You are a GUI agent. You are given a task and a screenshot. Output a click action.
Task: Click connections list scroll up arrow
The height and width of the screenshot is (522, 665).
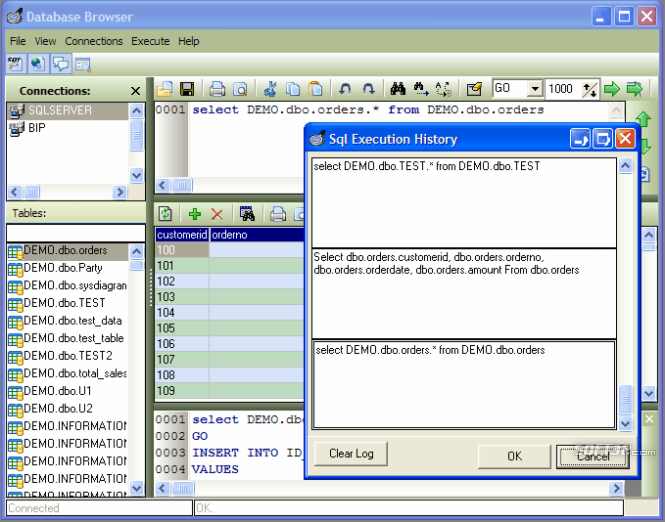[x=137, y=111]
